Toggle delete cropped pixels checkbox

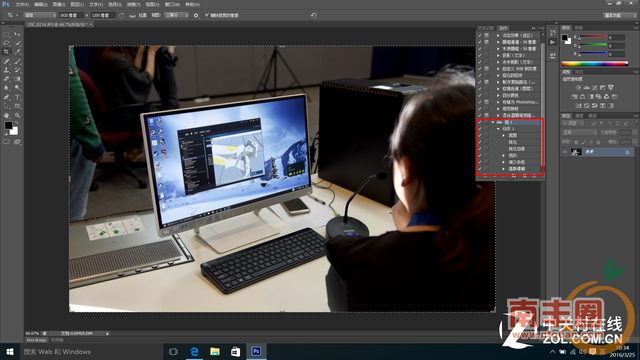pos(207,15)
